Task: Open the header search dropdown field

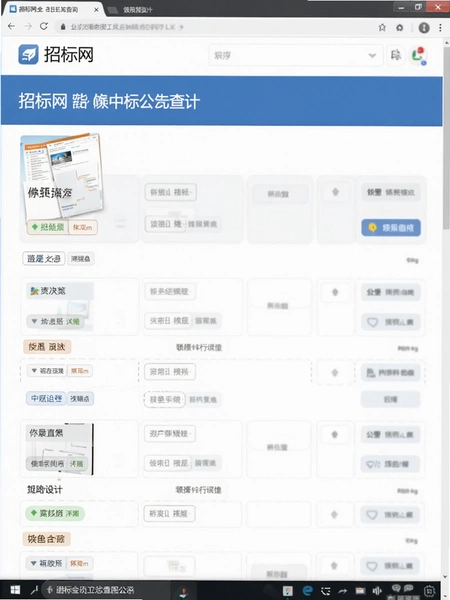Action: (x=295, y=55)
